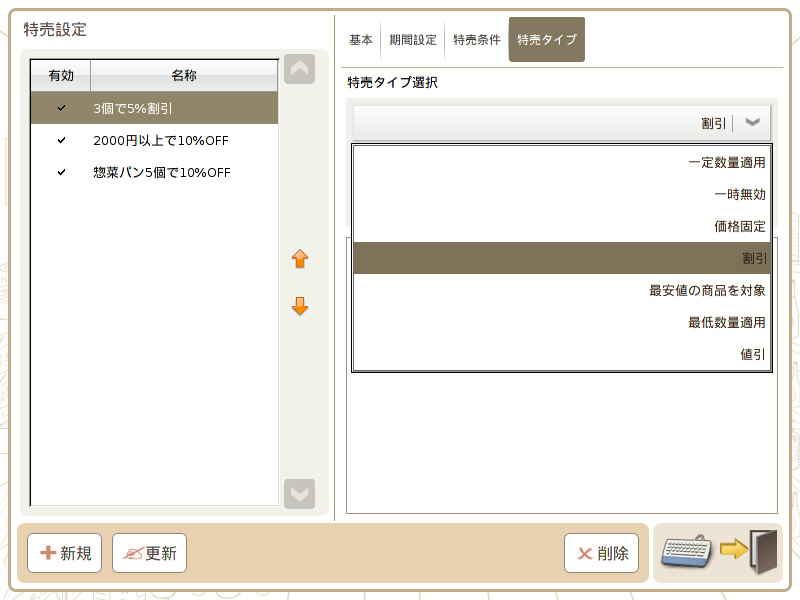Viewport: 800px width, 600px height.
Task: Select the 特売タイプ tab
Action: tap(547, 40)
